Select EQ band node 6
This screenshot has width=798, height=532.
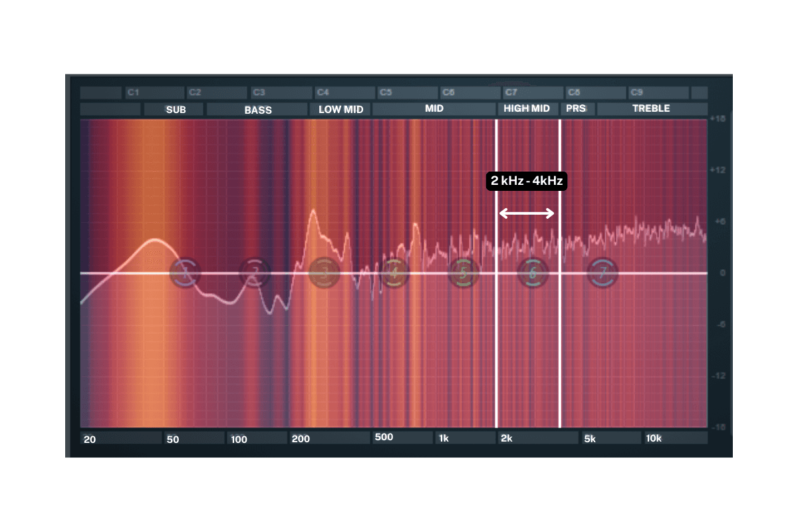click(x=533, y=273)
